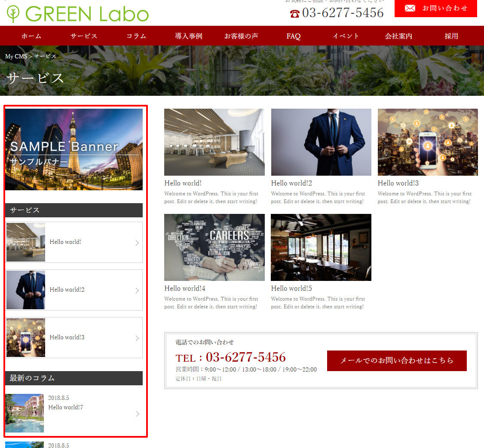Open the Hello world!7 resort thumbnail
The width and height of the screenshot is (484, 448).
tap(25, 413)
